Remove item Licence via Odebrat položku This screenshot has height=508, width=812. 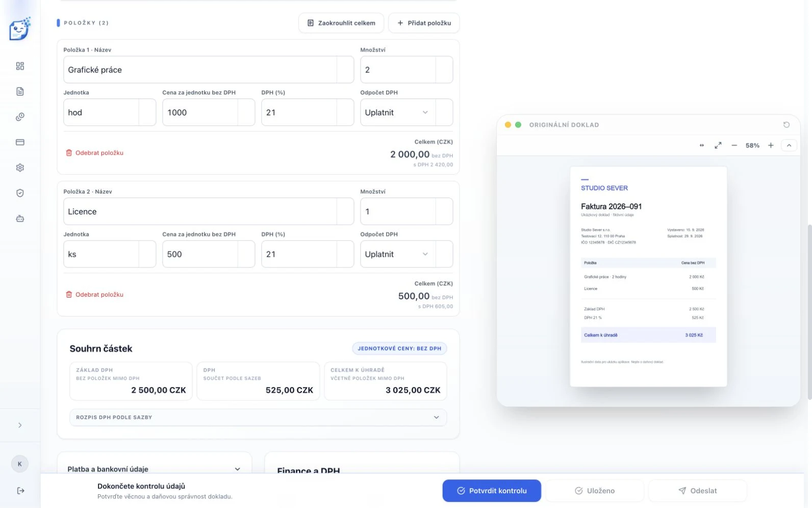[x=95, y=295]
